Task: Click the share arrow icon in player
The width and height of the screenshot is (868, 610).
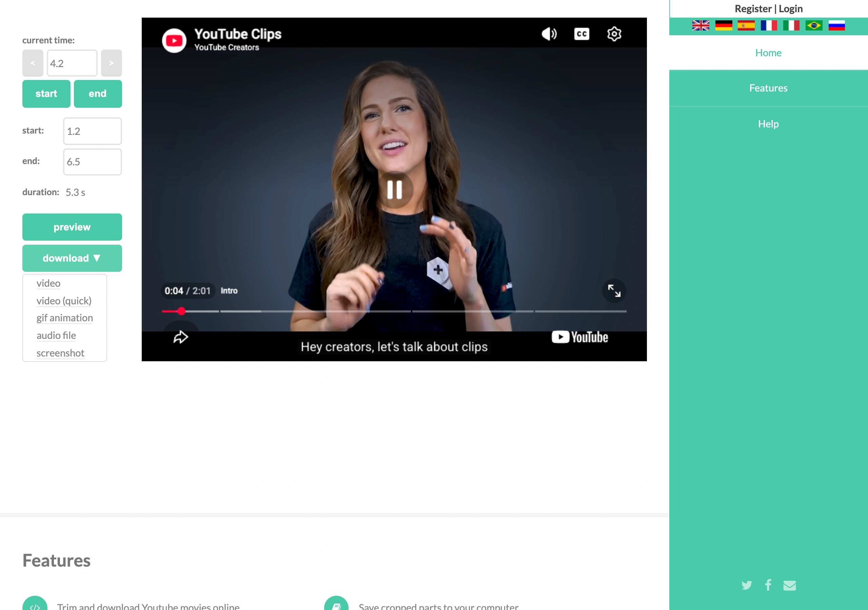Action: click(181, 337)
